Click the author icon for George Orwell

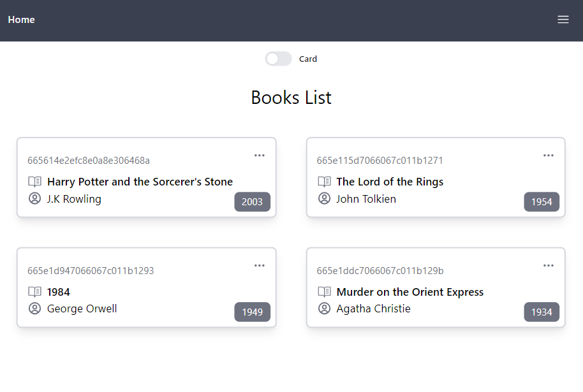[x=35, y=309]
